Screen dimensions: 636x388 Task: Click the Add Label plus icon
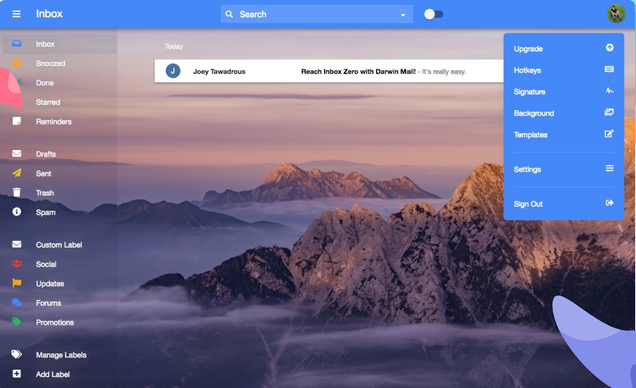17,374
